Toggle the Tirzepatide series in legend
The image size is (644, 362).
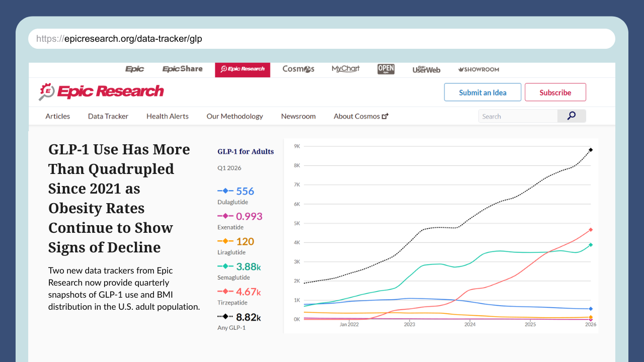239,296
